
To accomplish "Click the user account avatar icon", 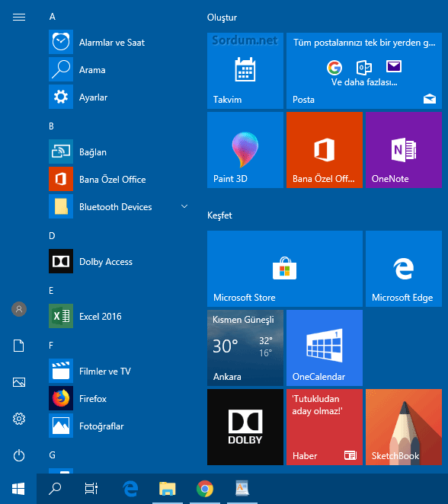I will 19,309.
